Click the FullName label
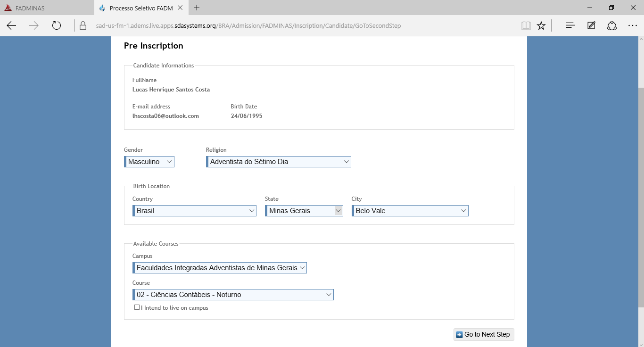 (x=145, y=80)
